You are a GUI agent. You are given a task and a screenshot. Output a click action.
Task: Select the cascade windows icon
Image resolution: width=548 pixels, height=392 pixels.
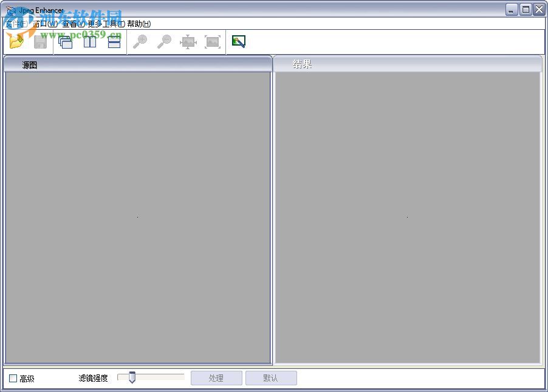pos(65,41)
